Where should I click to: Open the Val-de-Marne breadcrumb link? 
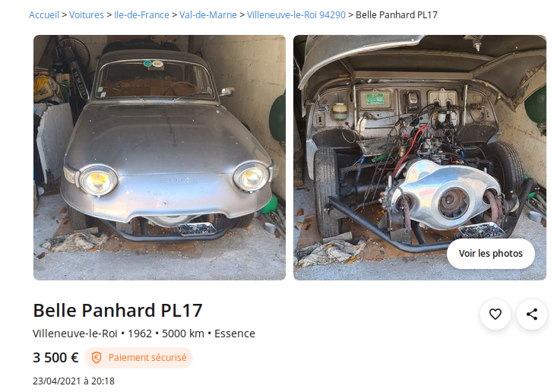[208, 15]
